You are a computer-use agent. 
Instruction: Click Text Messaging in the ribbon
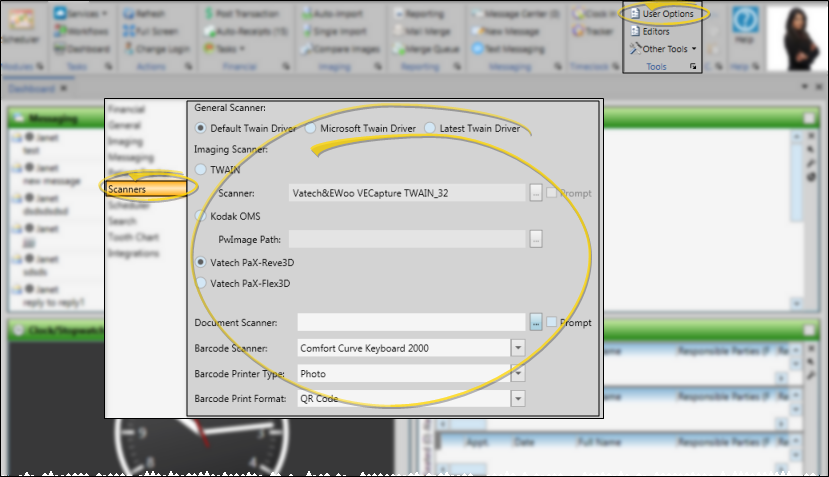pyautogui.click(x=508, y=49)
